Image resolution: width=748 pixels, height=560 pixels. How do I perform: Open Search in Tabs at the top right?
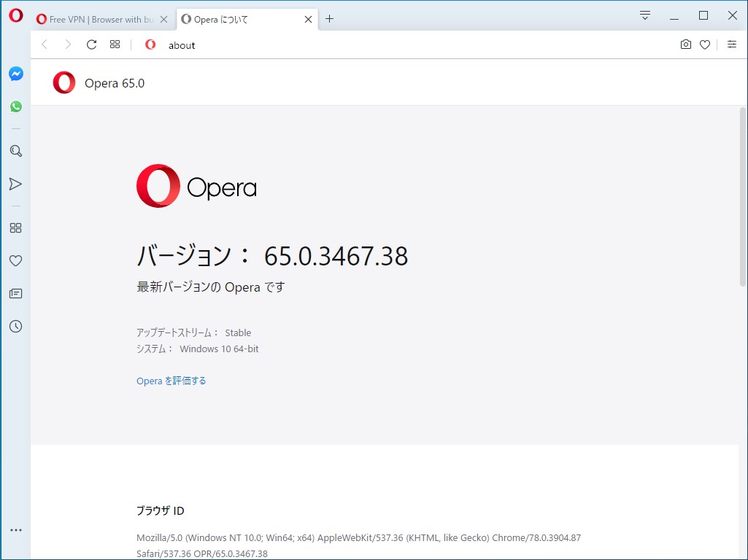click(644, 15)
